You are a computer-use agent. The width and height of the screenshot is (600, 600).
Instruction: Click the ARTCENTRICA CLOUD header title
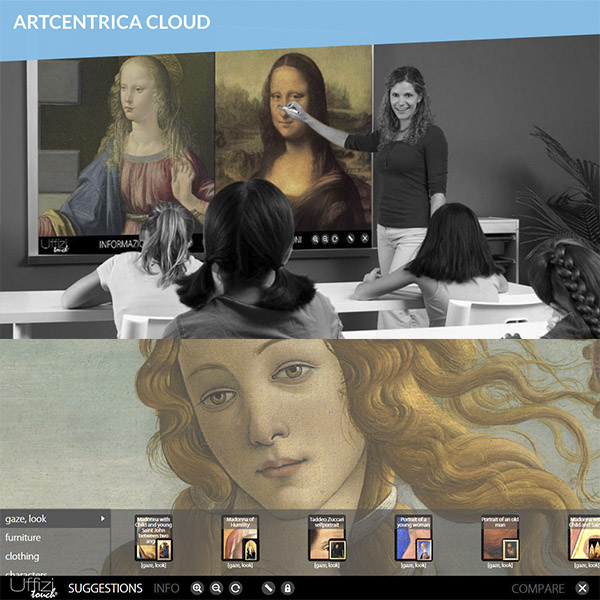(112, 22)
